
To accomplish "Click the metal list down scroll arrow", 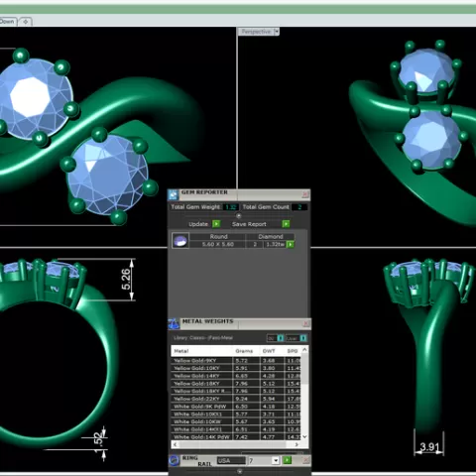I will point(304,436).
